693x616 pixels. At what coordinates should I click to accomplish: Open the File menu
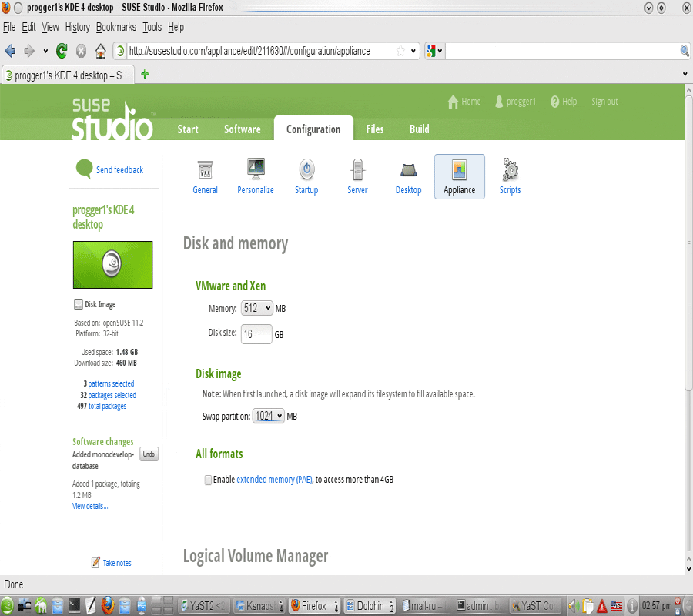tap(9, 28)
